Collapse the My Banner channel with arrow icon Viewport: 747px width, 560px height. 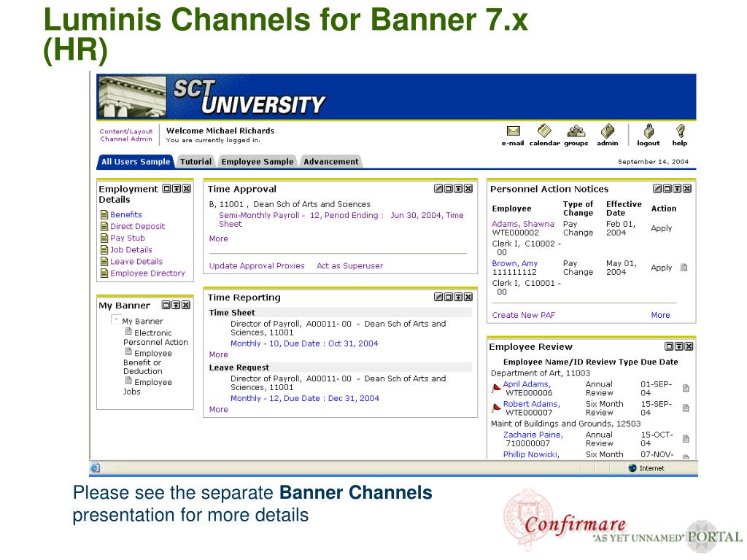pyautogui.click(x=176, y=306)
